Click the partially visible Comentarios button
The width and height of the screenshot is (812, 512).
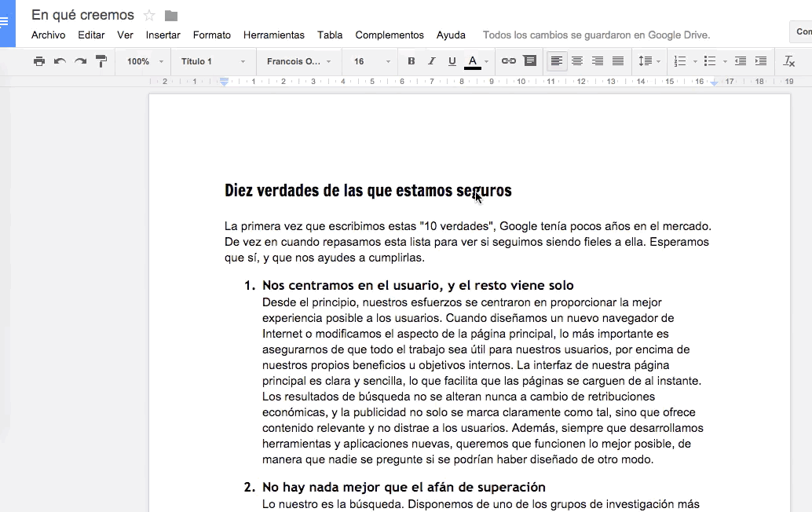tap(802, 31)
